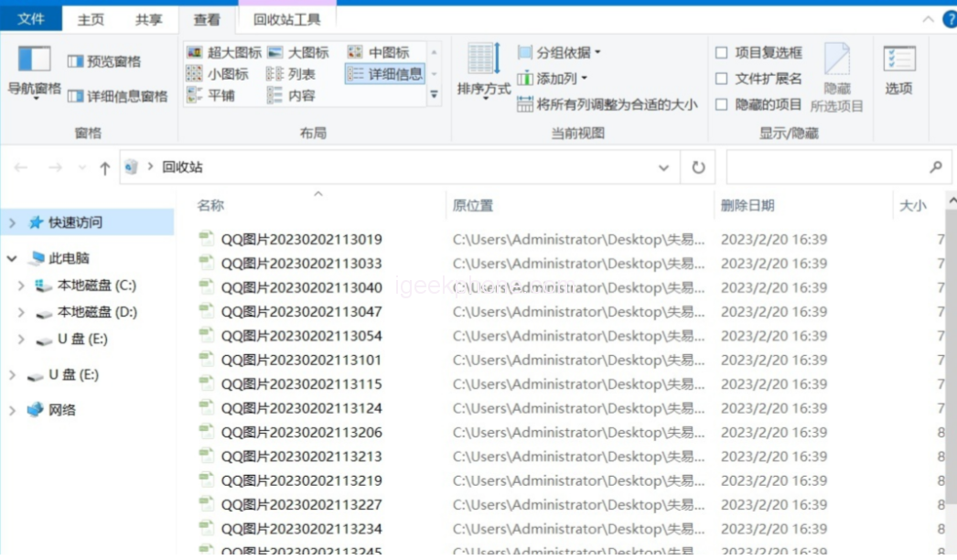Viewport: 957px width, 560px height.
Task: Click 将所有列调整为合适的大小 icon
Action: pyautogui.click(x=525, y=104)
